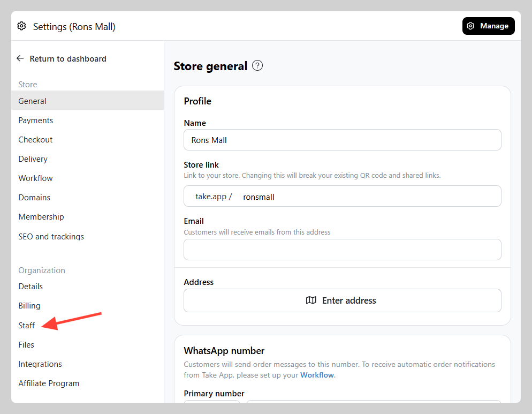The image size is (532, 414).
Task: Click the Store section label in the sidebar
Action: coord(28,84)
